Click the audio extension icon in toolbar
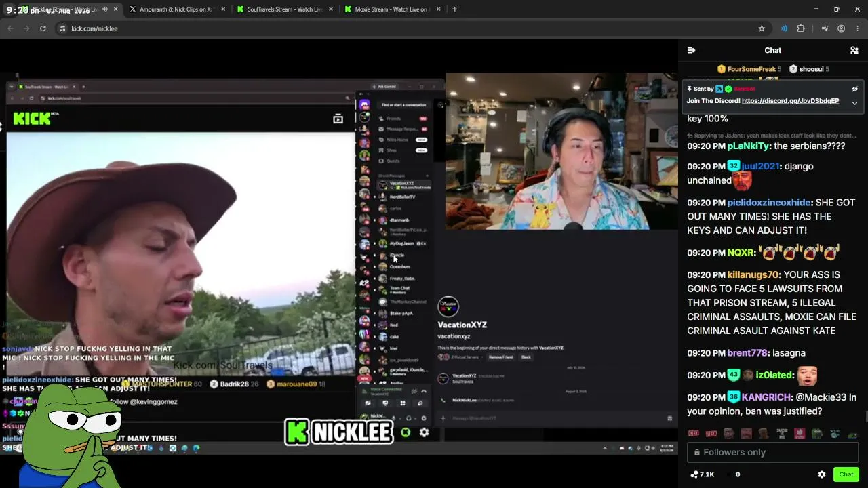Image resolution: width=868 pixels, height=488 pixels. point(784,28)
